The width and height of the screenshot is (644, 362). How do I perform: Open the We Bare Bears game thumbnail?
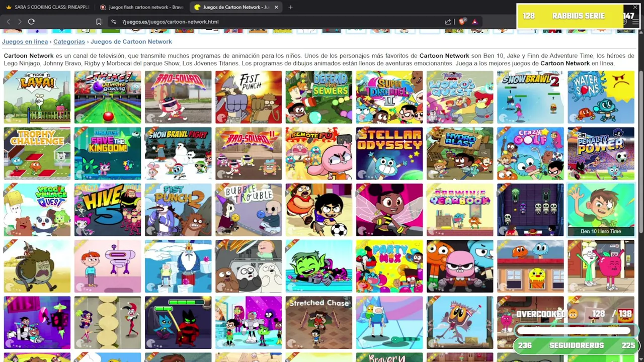(x=249, y=266)
